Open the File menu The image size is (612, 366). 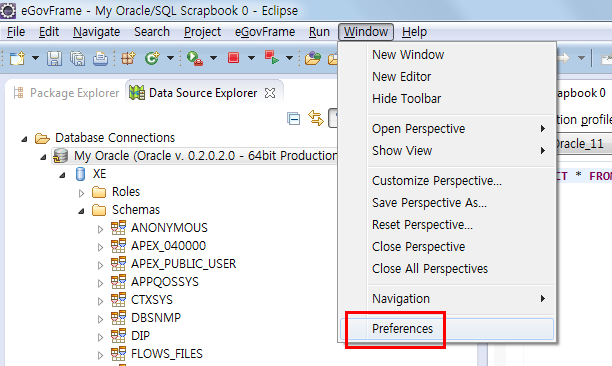point(16,32)
